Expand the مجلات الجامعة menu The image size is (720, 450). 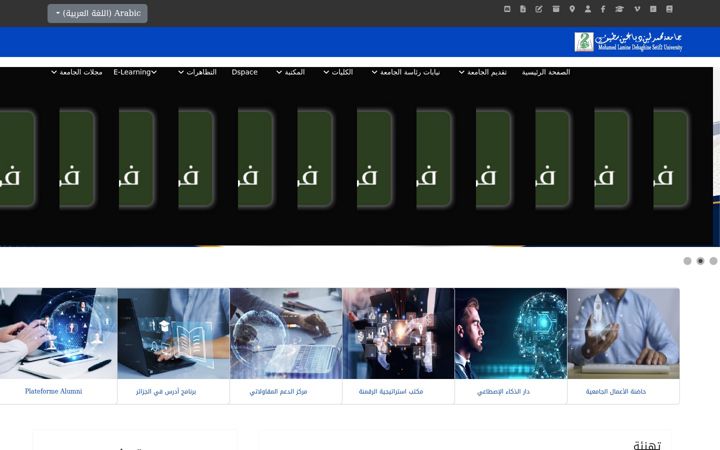pos(77,72)
